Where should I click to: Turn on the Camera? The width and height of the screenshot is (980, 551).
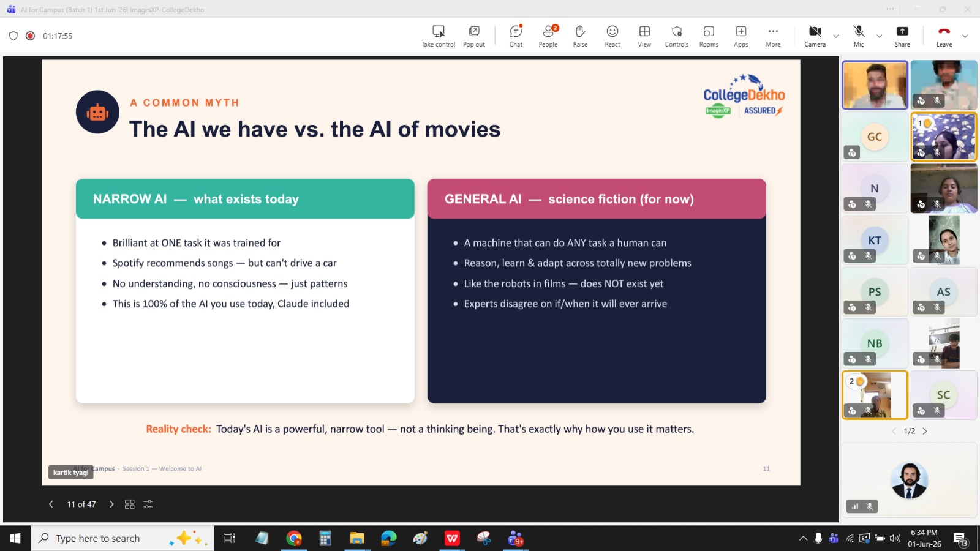(815, 36)
